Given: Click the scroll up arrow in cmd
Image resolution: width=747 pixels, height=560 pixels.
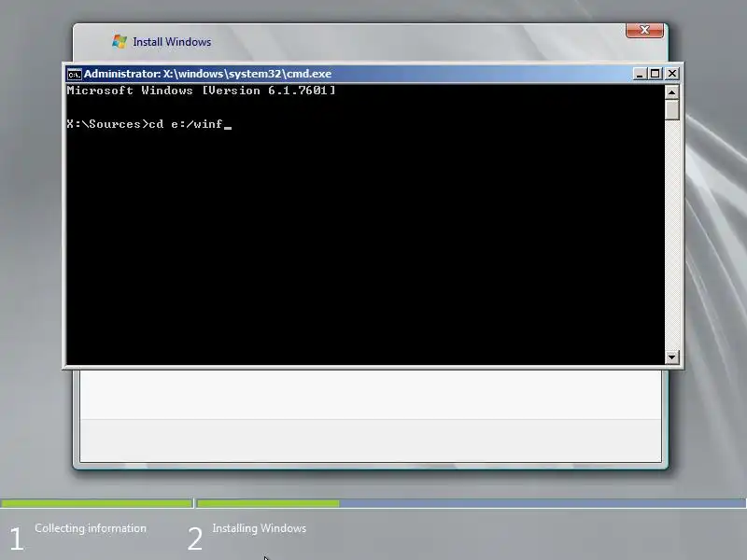Looking at the screenshot, I should pos(671,91).
